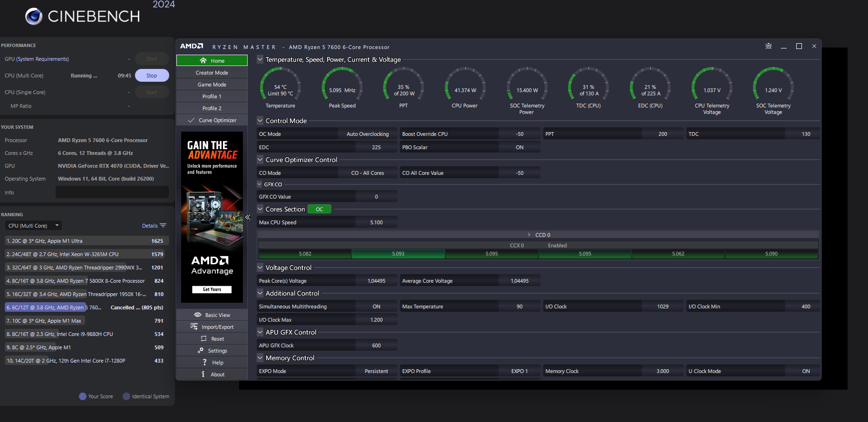
Task: Collapse the GFX CO subsection
Action: (260, 184)
